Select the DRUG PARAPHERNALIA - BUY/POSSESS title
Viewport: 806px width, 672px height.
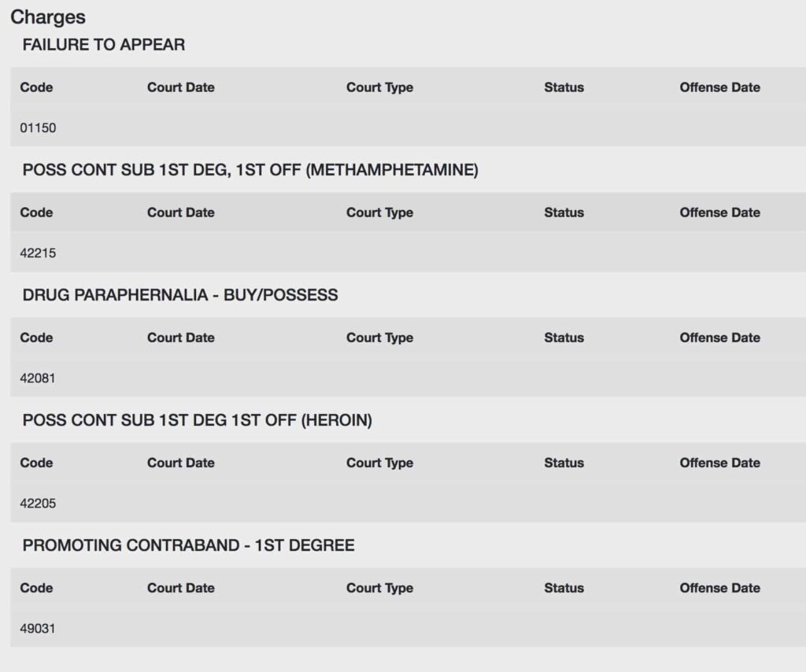pyautogui.click(x=180, y=295)
